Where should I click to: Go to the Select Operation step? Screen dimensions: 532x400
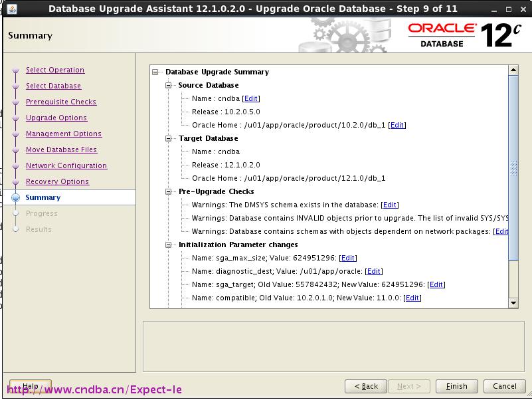click(55, 70)
